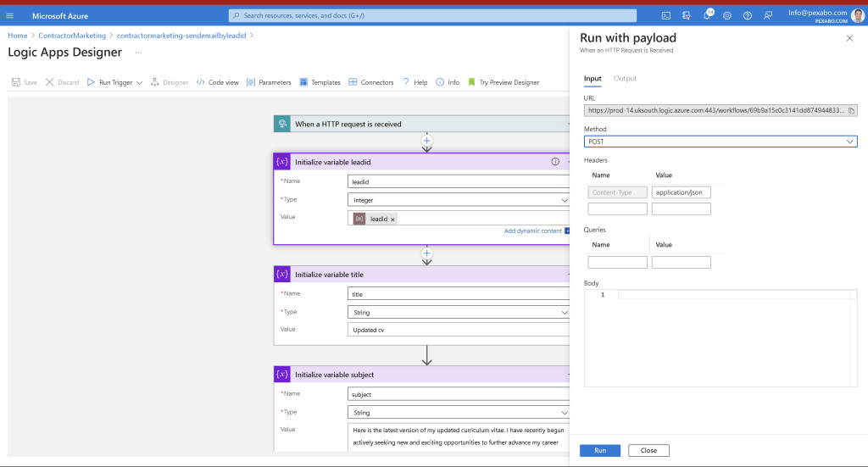Click the subject Value text area
The width and height of the screenshot is (868, 467).
pyautogui.click(x=459, y=437)
